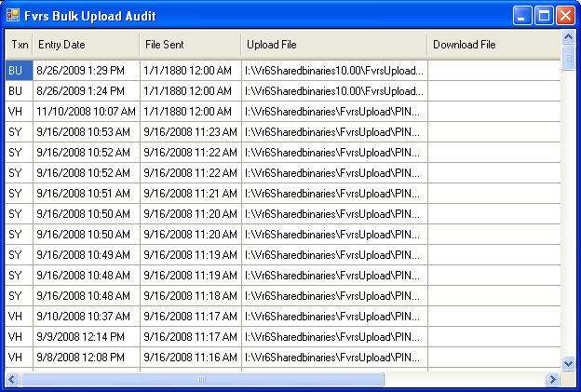This screenshot has width=581, height=392.
Task: Click the horizontal scrollbar right arrow
Action: tap(552, 379)
